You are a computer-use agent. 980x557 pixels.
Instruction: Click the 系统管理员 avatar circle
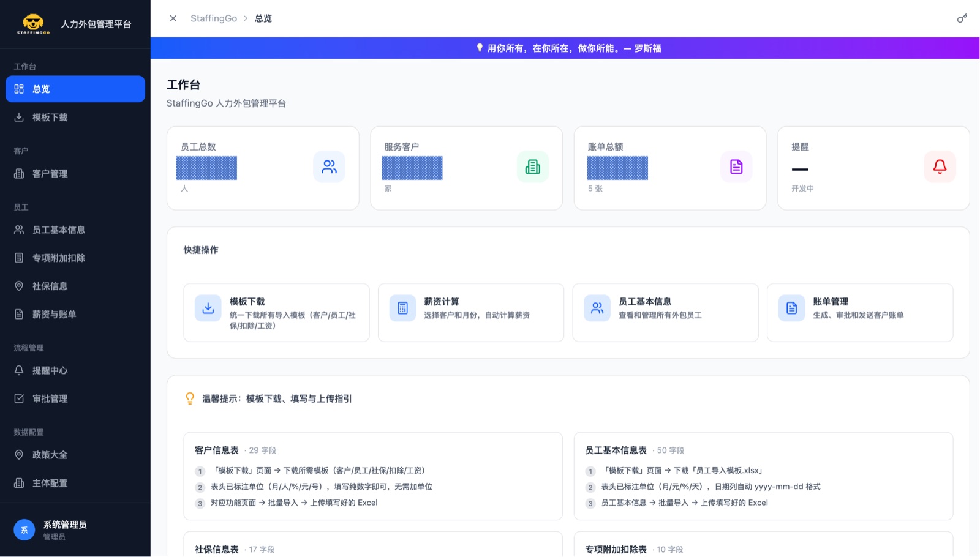(x=24, y=530)
